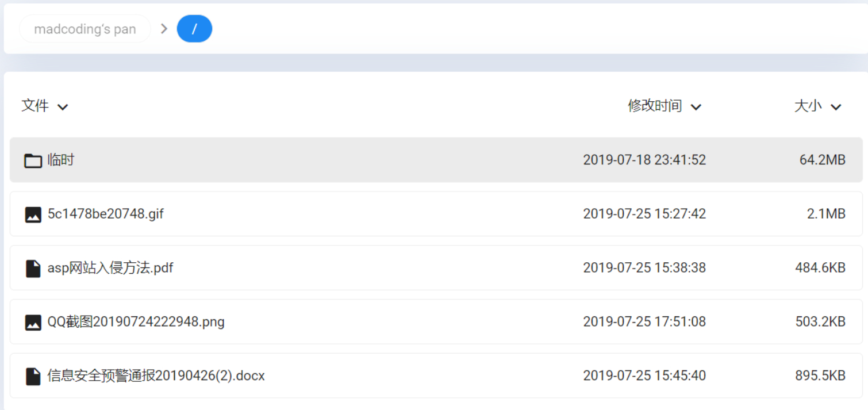Viewport: 868px width, 410px height.
Task: Click the 64.2MB size of 临时 folder
Action: (822, 160)
